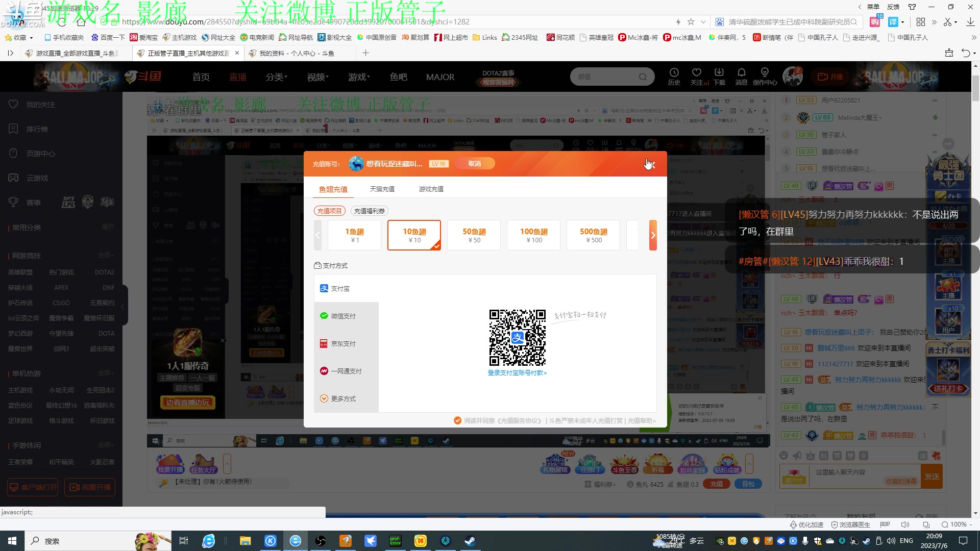Image resolution: width=980 pixels, height=551 pixels.
Task: Open 鱼吧 in Douyu navigation
Action: pos(398,77)
